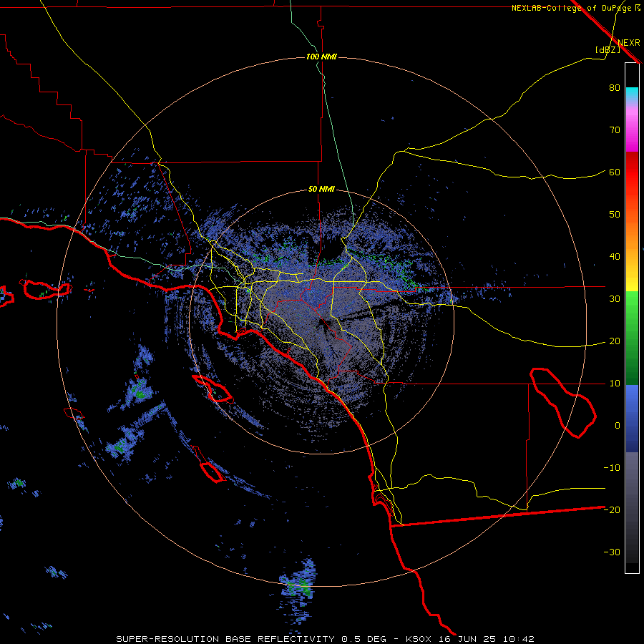The height and width of the screenshot is (644, 644).
Task: Click the [dBZ] units label
Action: [608, 49]
